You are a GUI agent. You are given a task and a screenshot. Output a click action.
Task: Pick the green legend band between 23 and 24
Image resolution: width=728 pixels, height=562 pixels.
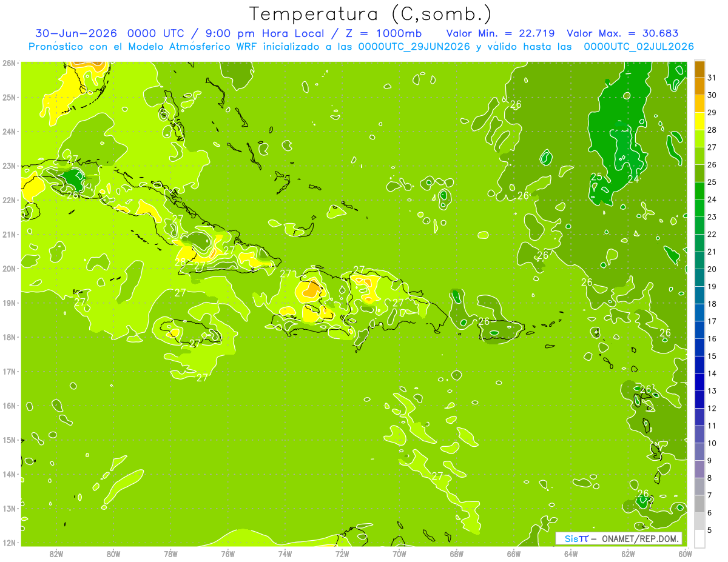coord(699,208)
